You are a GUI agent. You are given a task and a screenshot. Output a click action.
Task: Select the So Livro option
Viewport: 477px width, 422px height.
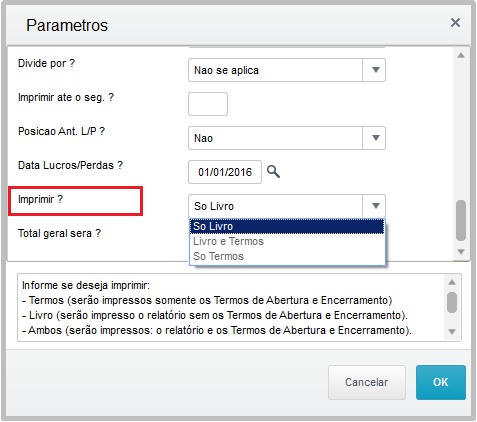pos(287,226)
